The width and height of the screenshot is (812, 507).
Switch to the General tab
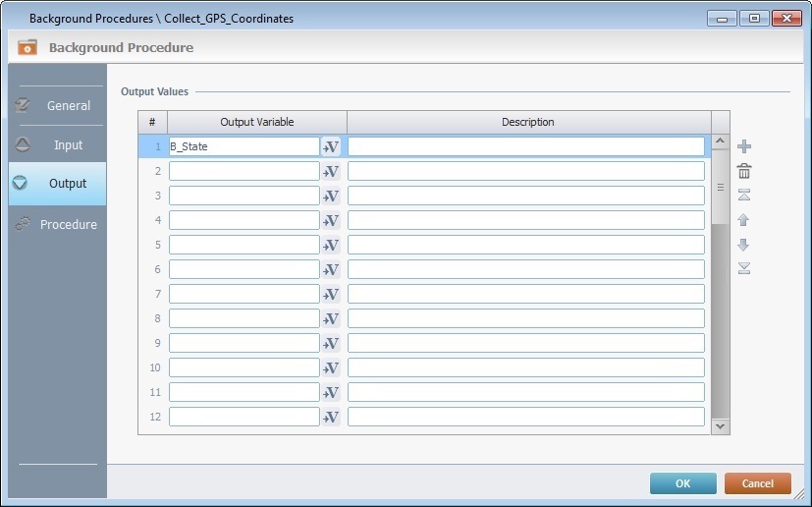point(57,105)
